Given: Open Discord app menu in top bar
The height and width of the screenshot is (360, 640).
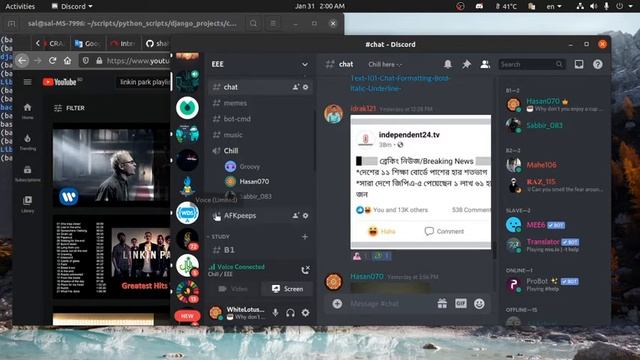Looking at the screenshot, I should click(x=72, y=6).
